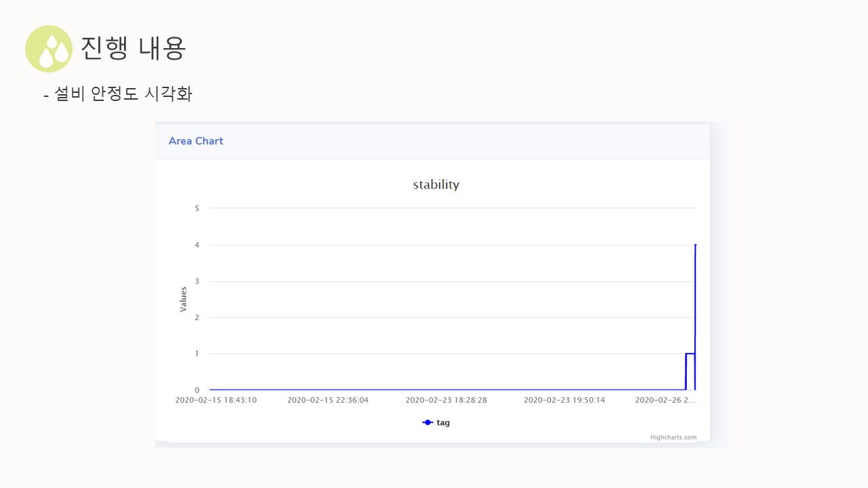
Task: Click the Values y-axis title
Action: pyautogui.click(x=183, y=299)
